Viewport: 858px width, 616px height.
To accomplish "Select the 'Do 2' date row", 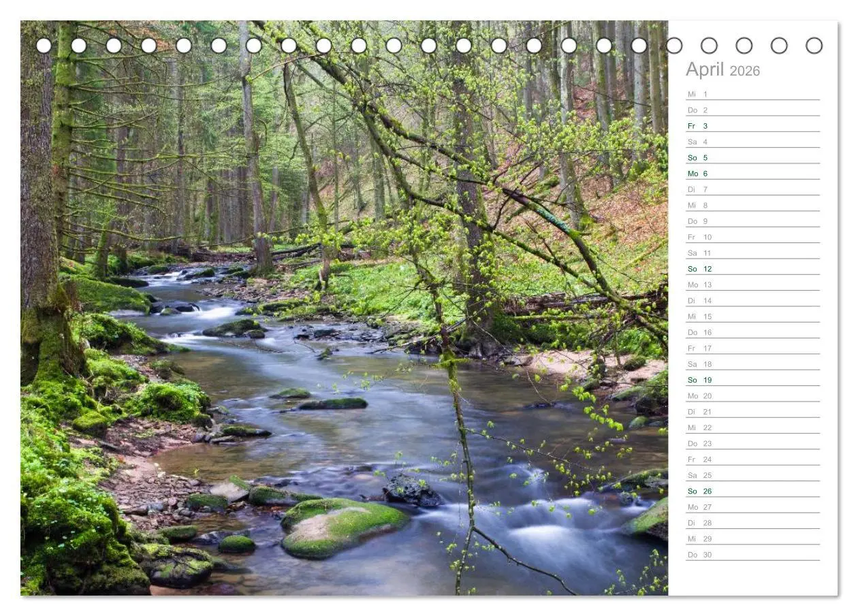I will [x=752, y=109].
